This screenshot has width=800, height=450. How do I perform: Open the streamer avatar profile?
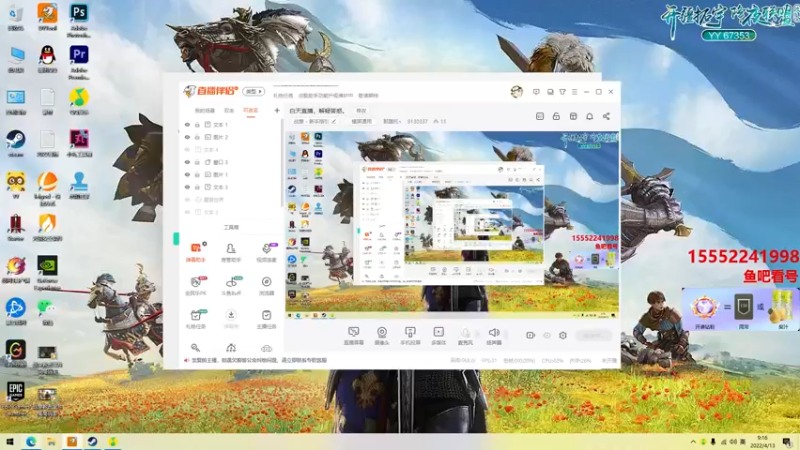click(516, 92)
